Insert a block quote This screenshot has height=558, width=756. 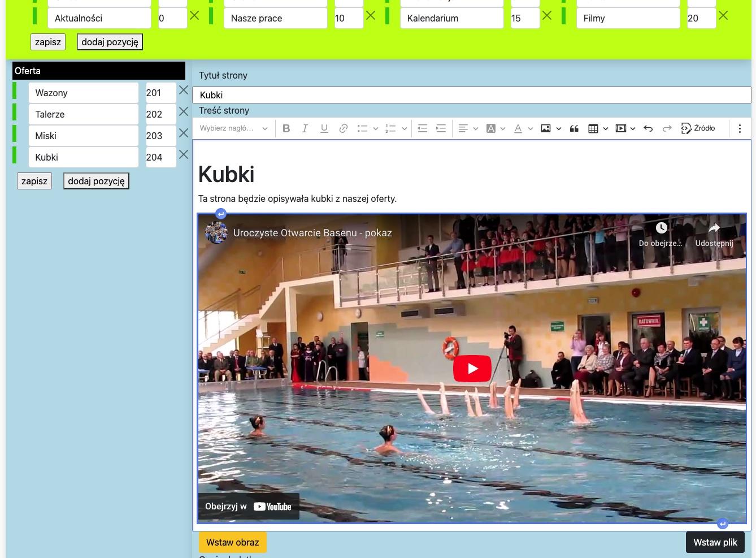(x=574, y=128)
